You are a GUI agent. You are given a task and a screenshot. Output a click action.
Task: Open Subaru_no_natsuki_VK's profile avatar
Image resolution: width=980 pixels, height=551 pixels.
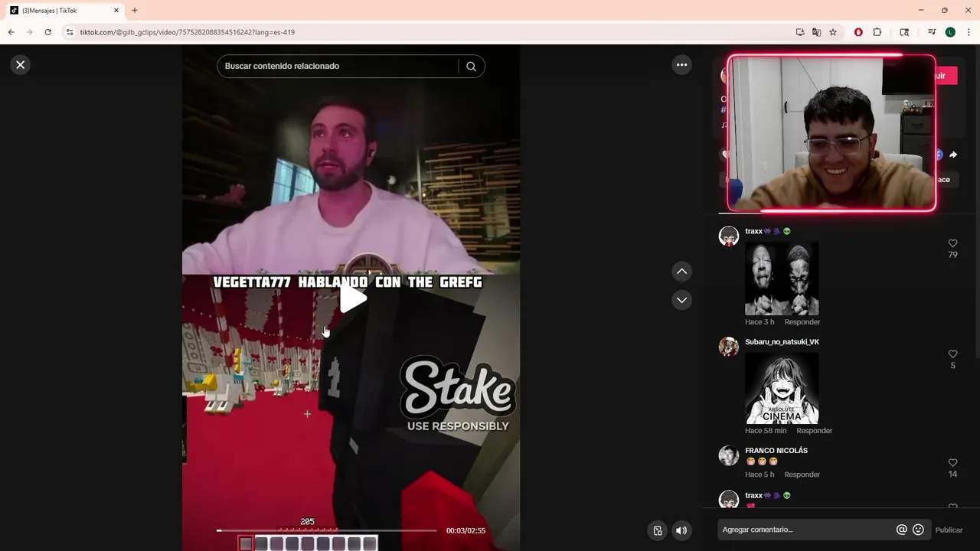pos(729,347)
